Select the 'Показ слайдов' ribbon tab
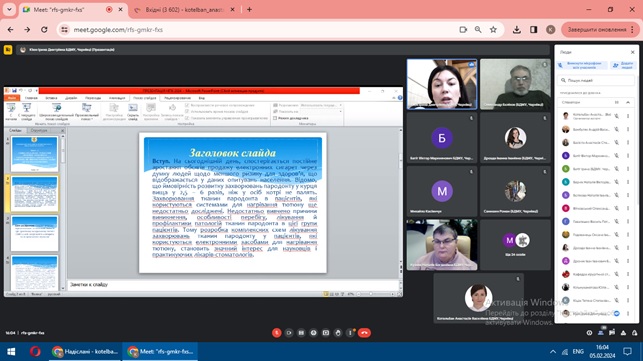Image resolution: width=643 pixels, height=361 pixels. point(144,98)
